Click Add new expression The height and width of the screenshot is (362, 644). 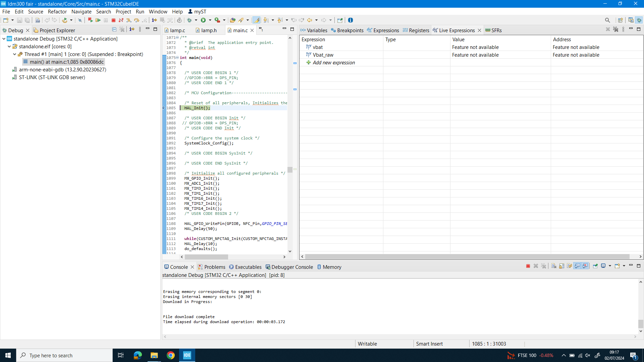click(333, 63)
